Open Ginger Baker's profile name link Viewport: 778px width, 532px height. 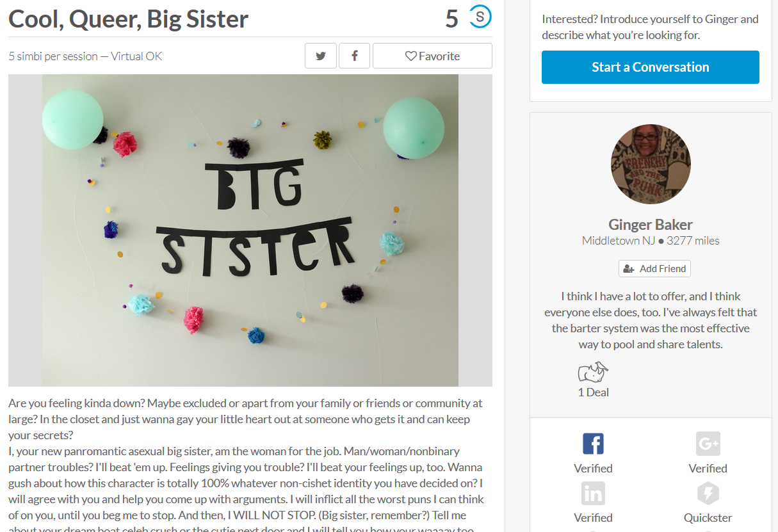pos(650,225)
